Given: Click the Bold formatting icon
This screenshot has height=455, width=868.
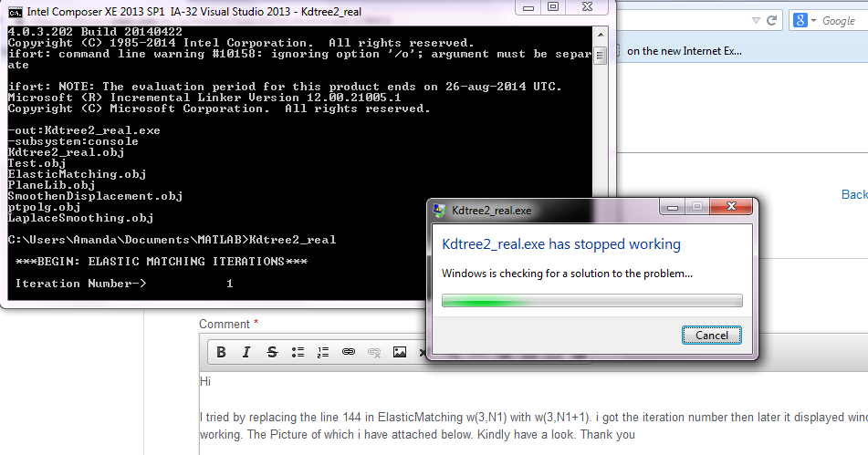Looking at the screenshot, I should pyautogui.click(x=221, y=352).
